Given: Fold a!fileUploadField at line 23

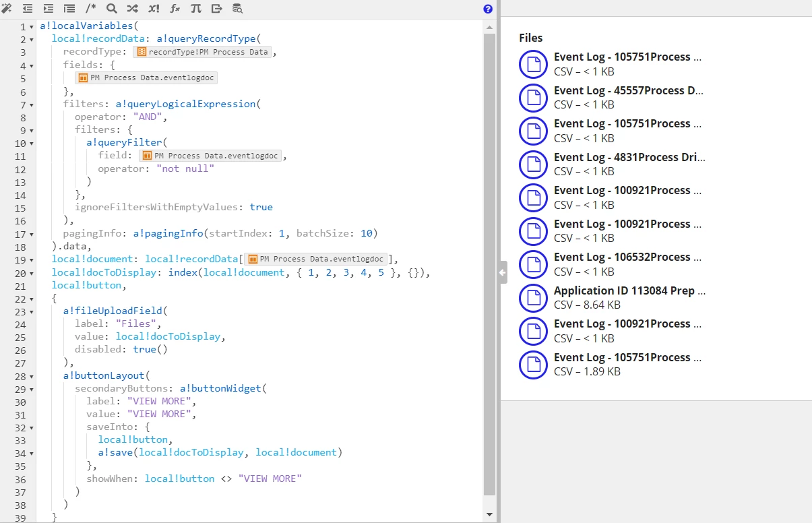Looking at the screenshot, I should [x=32, y=312].
